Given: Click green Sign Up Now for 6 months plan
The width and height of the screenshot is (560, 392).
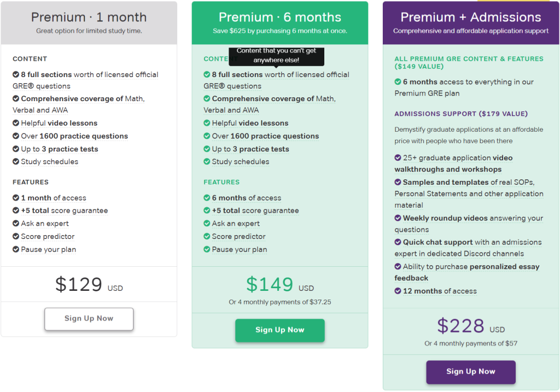Looking at the screenshot, I should (x=279, y=330).
